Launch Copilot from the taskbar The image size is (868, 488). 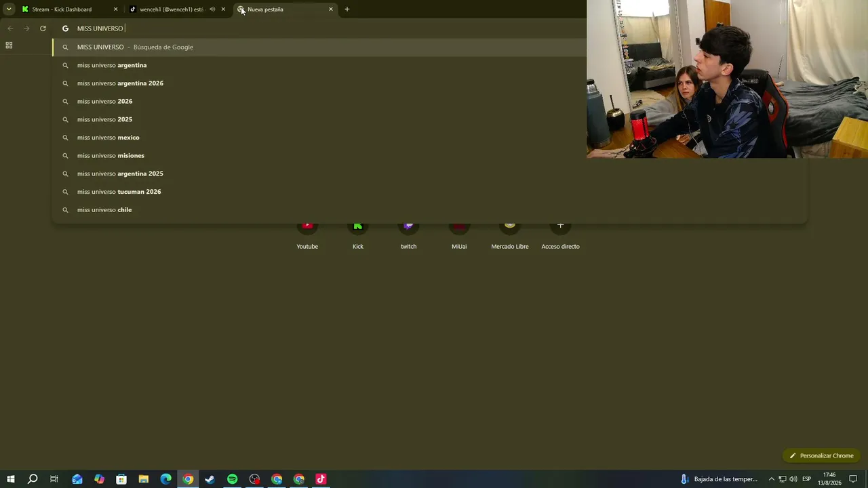[100, 479]
